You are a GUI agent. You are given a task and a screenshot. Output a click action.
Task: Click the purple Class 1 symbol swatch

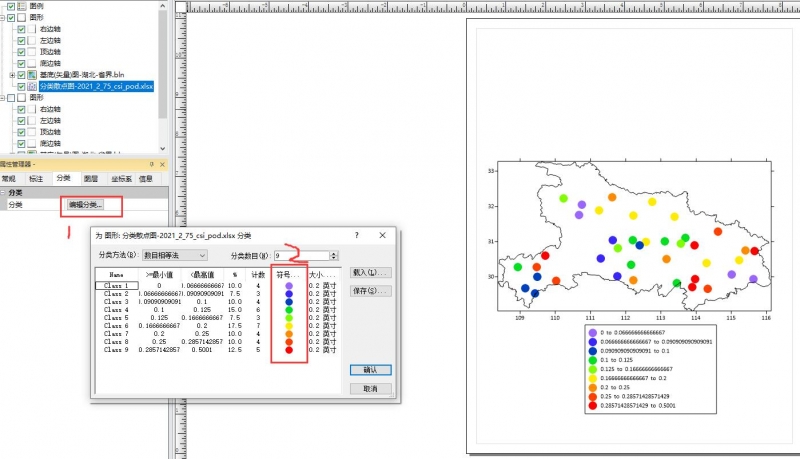pyautogui.click(x=288, y=286)
